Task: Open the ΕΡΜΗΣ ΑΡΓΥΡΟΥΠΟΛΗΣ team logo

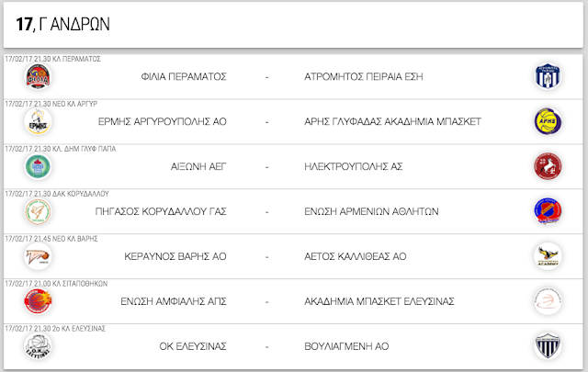Action: pyautogui.click(x=38, y=121)
